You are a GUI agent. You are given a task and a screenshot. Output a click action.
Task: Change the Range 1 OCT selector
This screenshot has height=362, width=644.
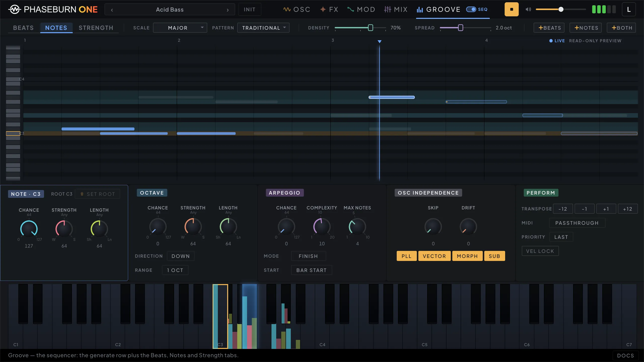point(175,270)
